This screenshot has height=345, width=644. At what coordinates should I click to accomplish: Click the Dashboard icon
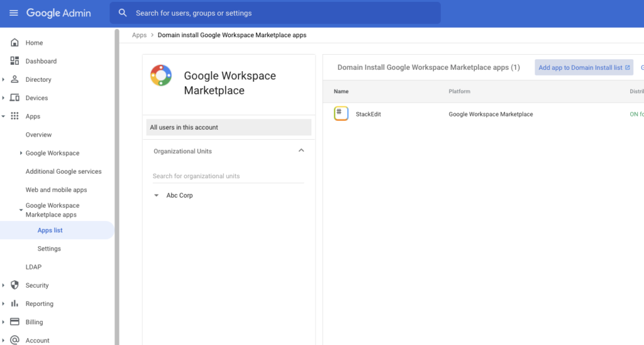[x=15, y=61]
